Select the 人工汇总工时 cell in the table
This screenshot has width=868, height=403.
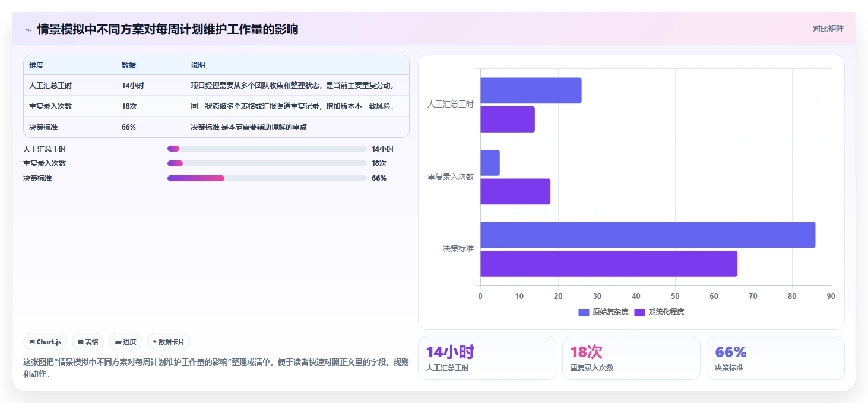click(50, 86)
